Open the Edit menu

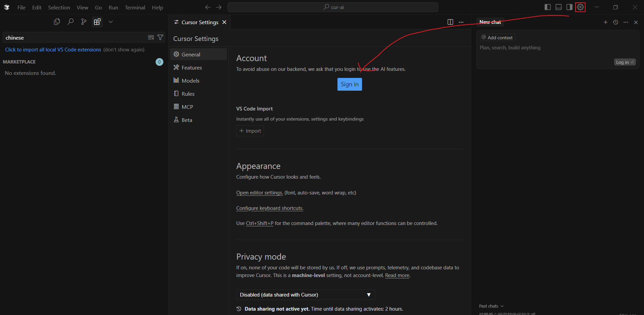pos(37,7)
